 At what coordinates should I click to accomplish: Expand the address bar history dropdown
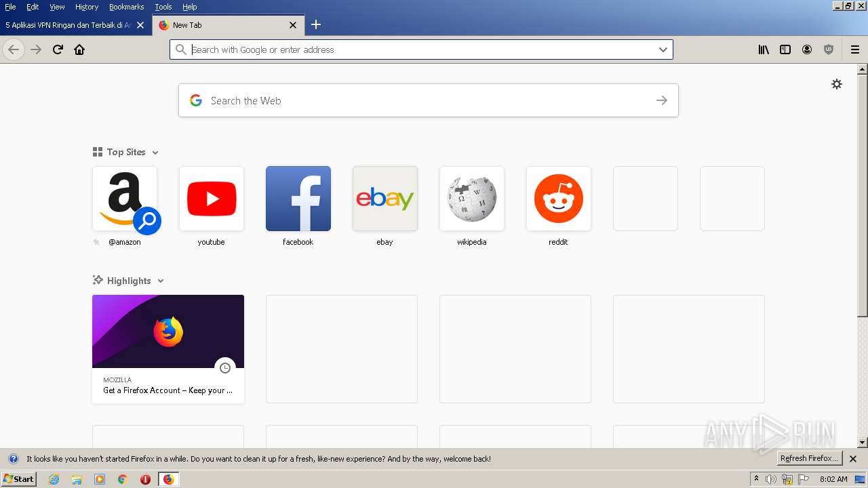coord(663,49)
